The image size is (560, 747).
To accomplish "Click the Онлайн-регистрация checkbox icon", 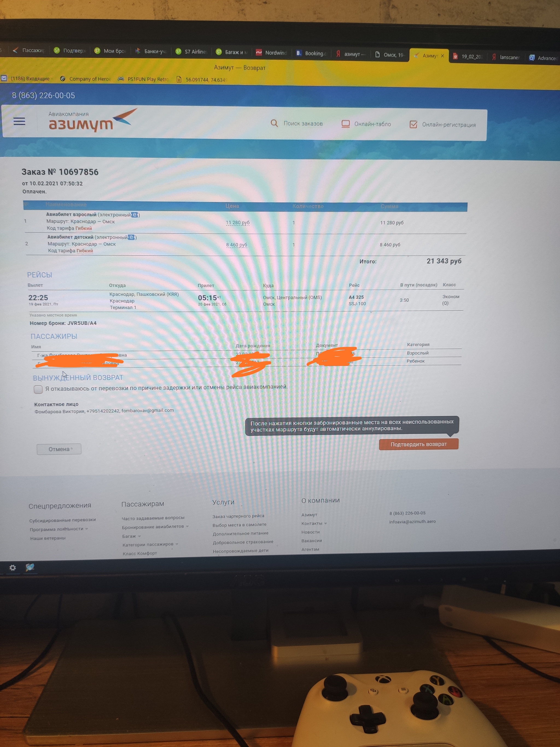I will [x=413, y=124].
